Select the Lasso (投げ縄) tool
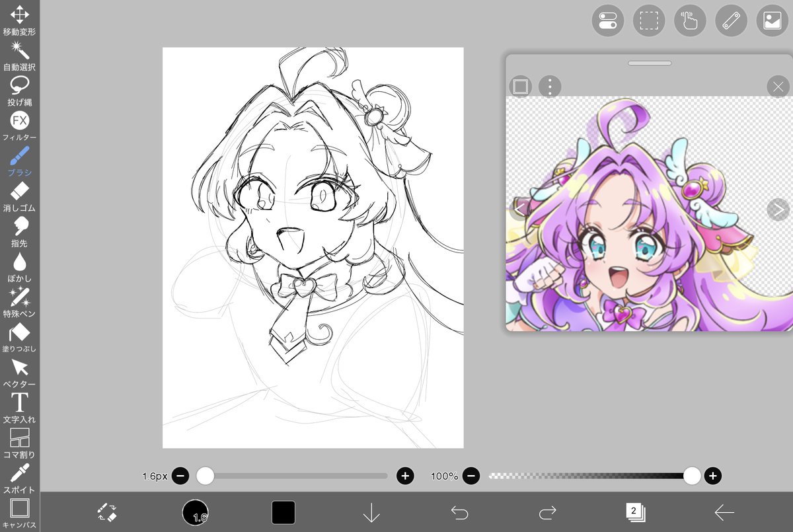Screen dimensions: 793x532 (20, 91)
